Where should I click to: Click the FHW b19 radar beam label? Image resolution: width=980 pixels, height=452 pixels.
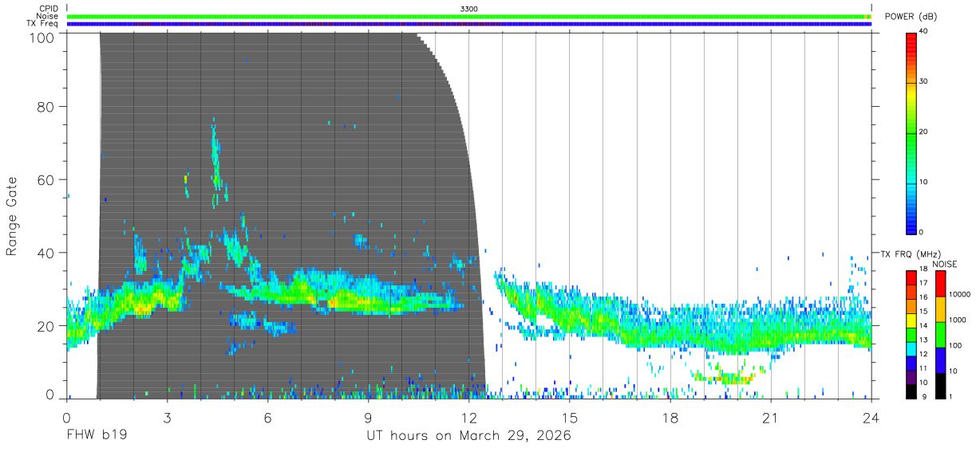point(97,436)
